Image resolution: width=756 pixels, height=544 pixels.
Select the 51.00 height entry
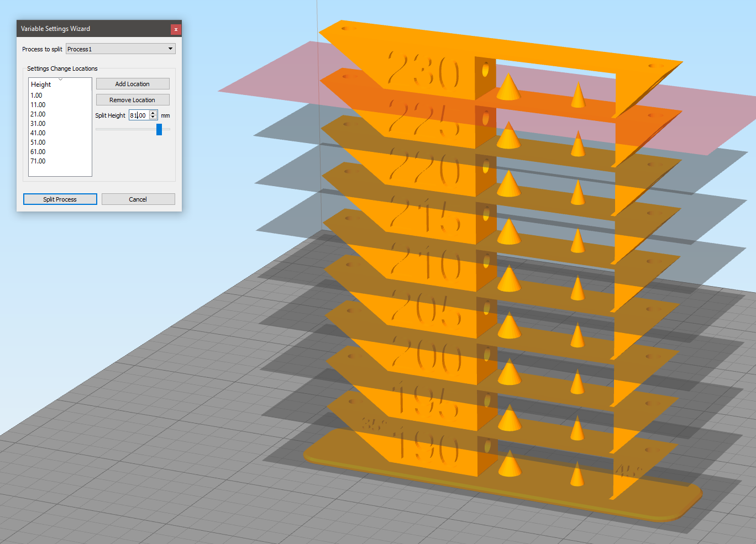click(38, 142)
